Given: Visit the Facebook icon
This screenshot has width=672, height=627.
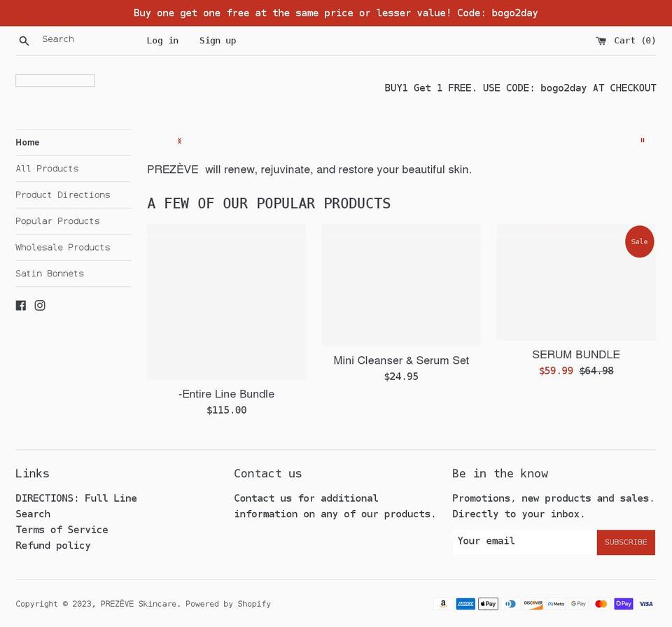Looking at the screenshot, I should [21, 305].
